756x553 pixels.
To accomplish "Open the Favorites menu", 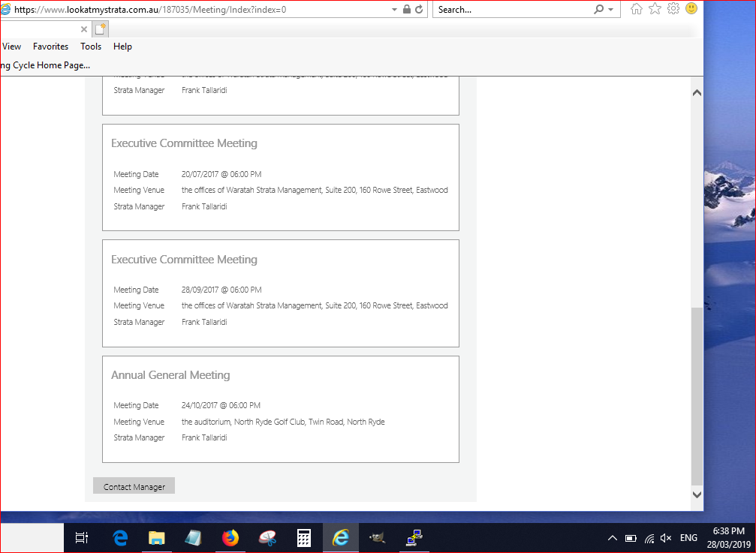I will 50,47.
